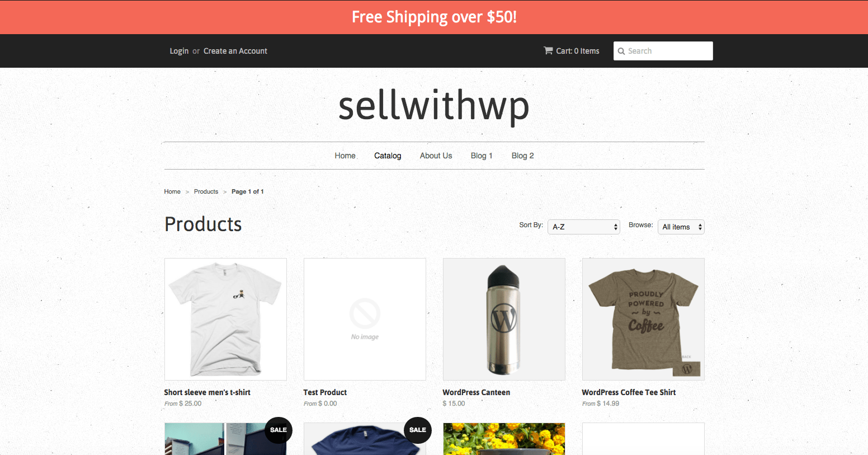Click the shopping cart icon
This screenshot has width=868, height=455.
click(548, 50)
